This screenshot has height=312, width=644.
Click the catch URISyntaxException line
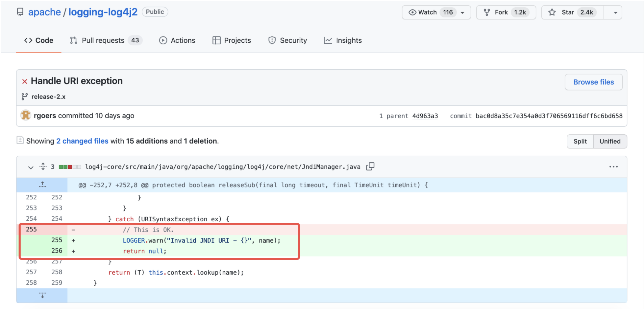coord(169,219)
